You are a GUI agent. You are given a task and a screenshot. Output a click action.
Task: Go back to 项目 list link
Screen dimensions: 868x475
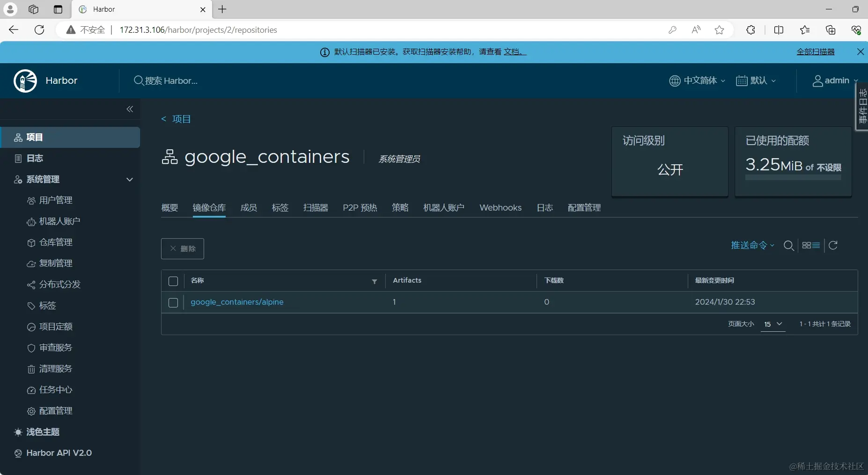pos(176,119)
